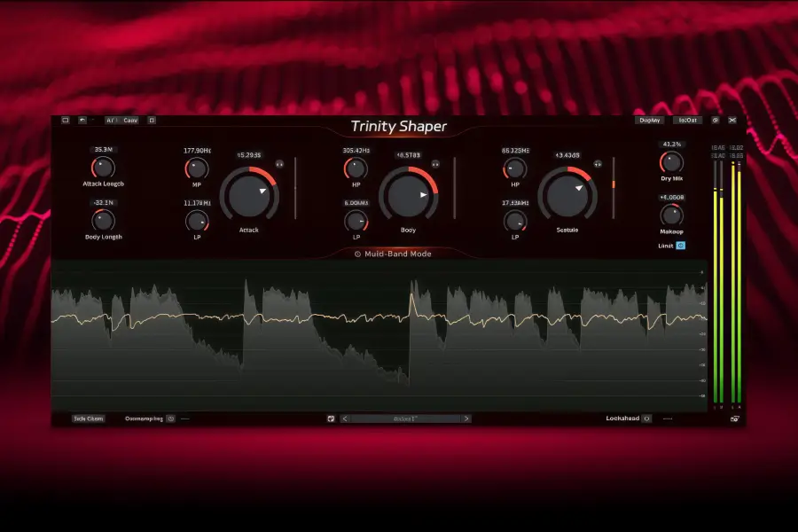The height and width of the screenshot is (532, 798).
Task: Click the link icon next to Body knob
Action: 435,163
